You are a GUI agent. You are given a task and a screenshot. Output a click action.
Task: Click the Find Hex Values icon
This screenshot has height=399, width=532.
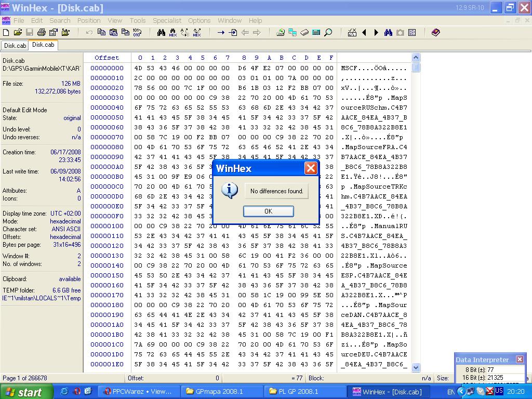tap(173, 32)
